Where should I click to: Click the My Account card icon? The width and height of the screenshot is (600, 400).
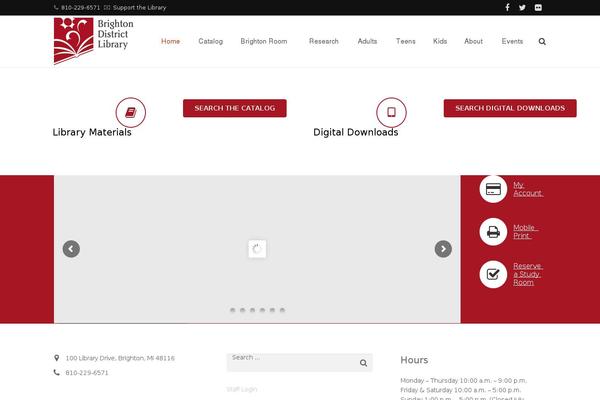pyautogui.click(x=492, y=188)
